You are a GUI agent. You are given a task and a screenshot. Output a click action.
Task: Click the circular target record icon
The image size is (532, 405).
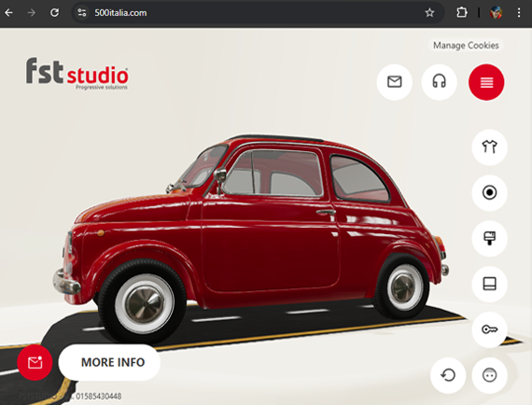click(489, 192)
